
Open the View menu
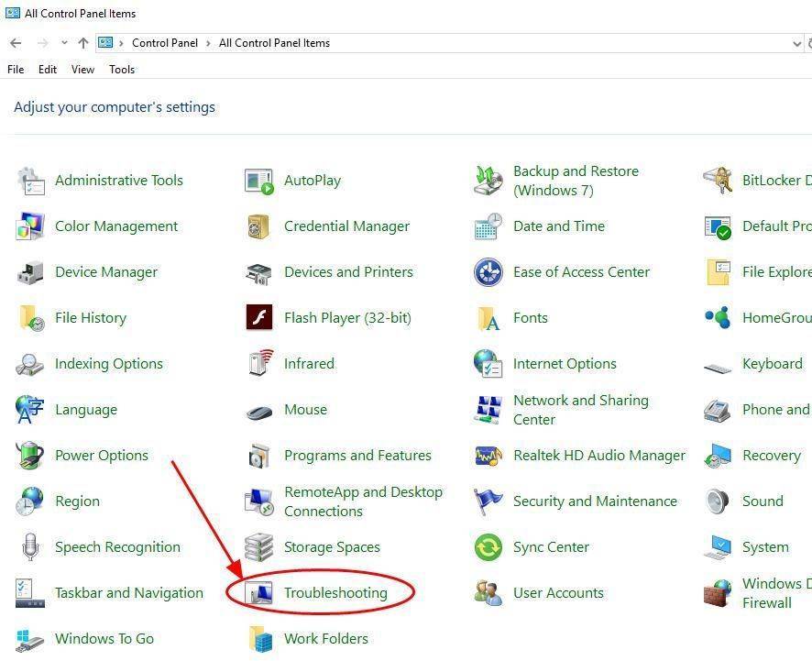[82, 69]
